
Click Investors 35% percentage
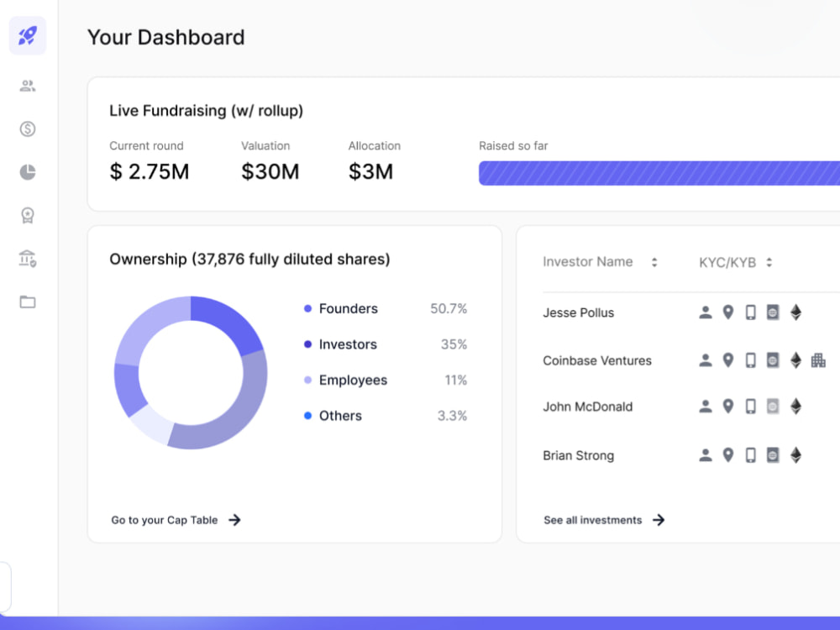pyautogui.click(x=454, y=344)
